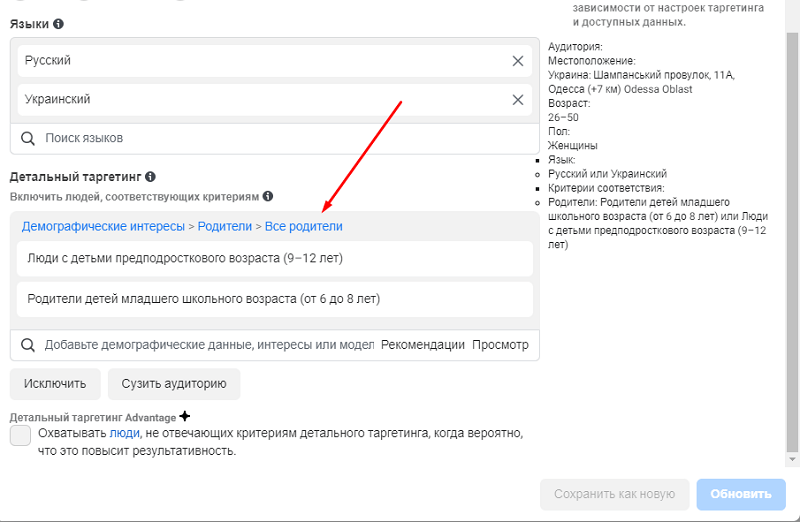Click the Русский или Украинский summary line
The image size is (800, 522).
tap(607, 174)
